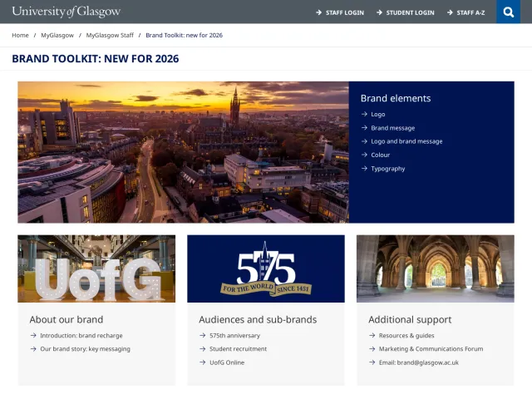Viewport: 532px width, 399px height.
Task: Click the arrow icon beside Staff Login
Action: click(318, 12)
